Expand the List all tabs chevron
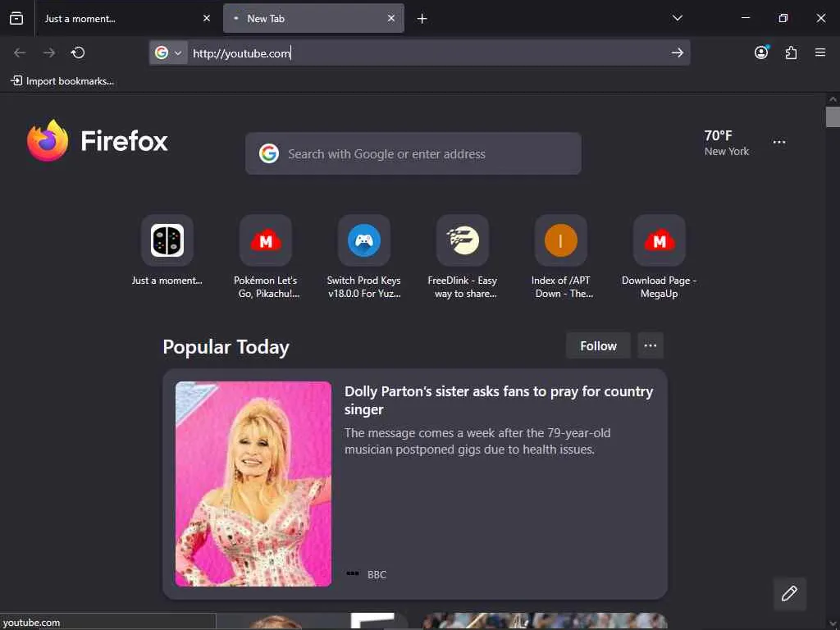840x630 pixels. [677, 18]
